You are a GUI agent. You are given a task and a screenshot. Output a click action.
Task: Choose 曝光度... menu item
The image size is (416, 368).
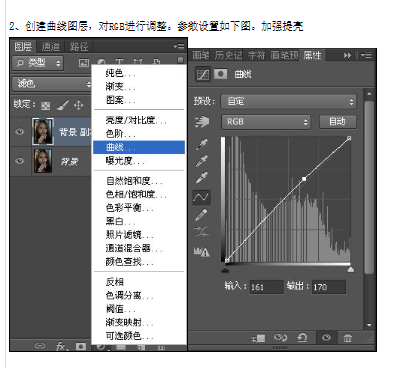pyautogui.click(x=139, y=161)
